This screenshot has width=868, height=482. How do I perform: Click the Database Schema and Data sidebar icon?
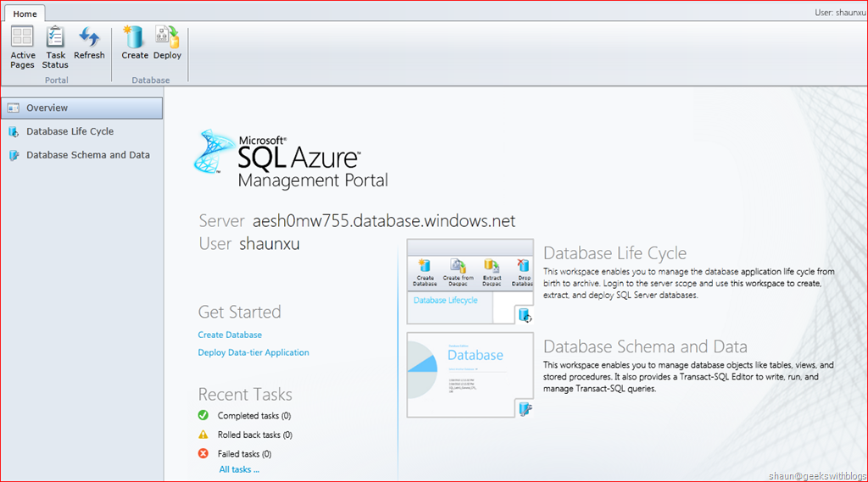tap(14, 156)
